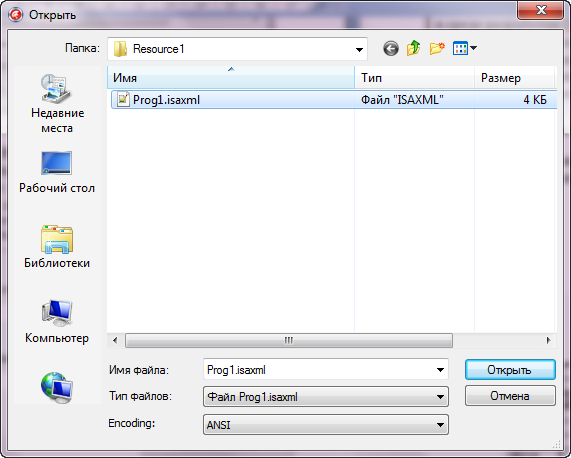Expand the view menu dropdown arrow
Screen dimensions: 571x458
click(473, 48)
